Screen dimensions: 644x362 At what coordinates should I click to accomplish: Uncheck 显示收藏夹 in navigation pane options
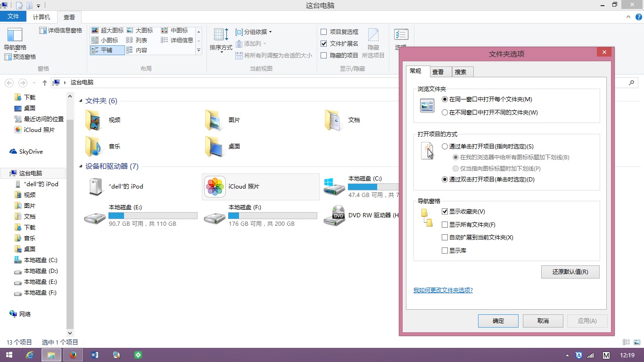[x=445, y=212]
